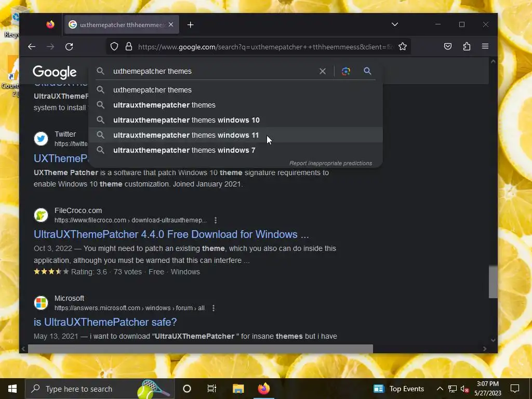
Task: Select suggestion ultrauxthemepatcher themes windows 10
Action: click(235, 120)
